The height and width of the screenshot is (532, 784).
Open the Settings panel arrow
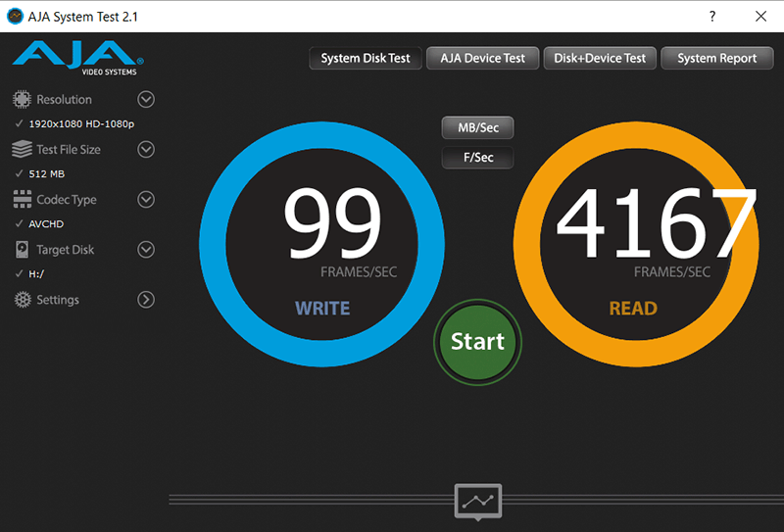(x=146, y=300)
